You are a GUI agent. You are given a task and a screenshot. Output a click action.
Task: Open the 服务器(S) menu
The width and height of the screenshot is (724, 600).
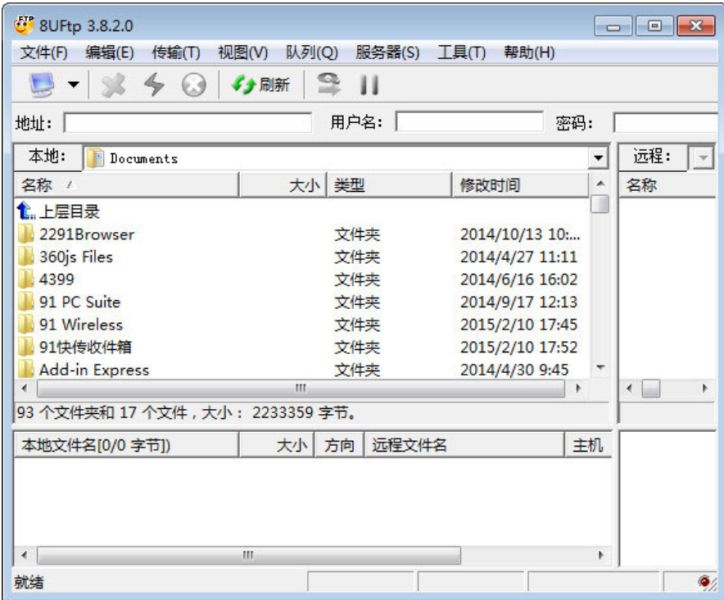click(387, 52)
